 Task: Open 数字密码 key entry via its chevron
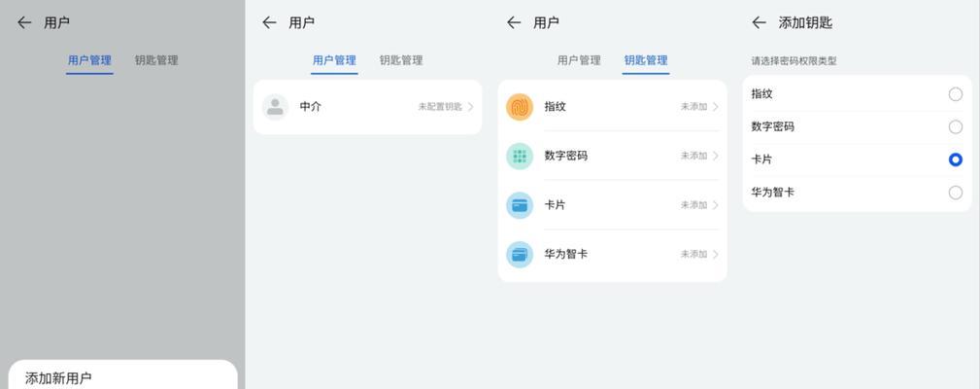(716, 156)
